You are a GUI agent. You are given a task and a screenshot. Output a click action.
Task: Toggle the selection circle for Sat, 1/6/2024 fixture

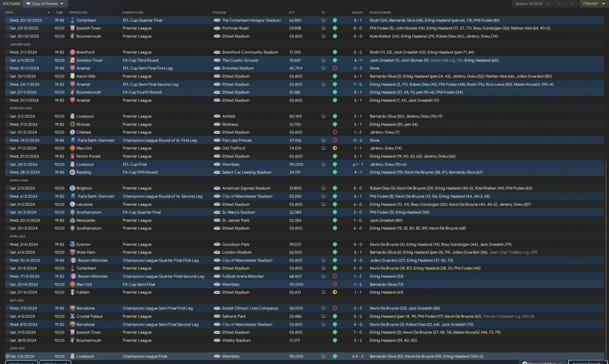click(7, 356)
